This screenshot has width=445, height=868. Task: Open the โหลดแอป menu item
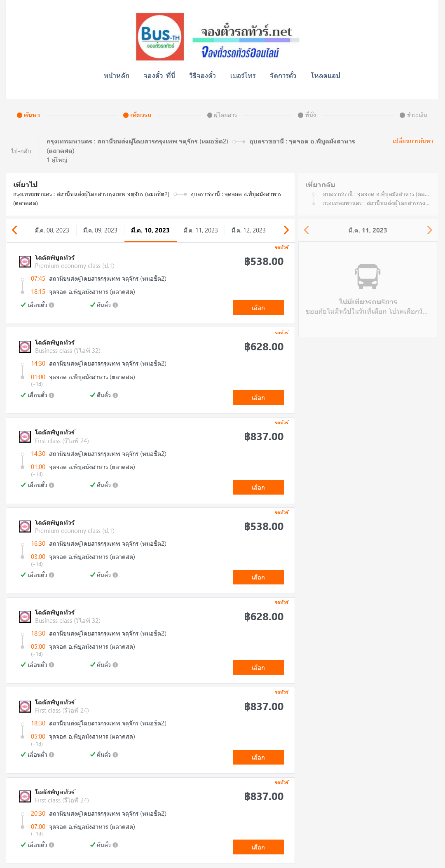tap(326, 75)
